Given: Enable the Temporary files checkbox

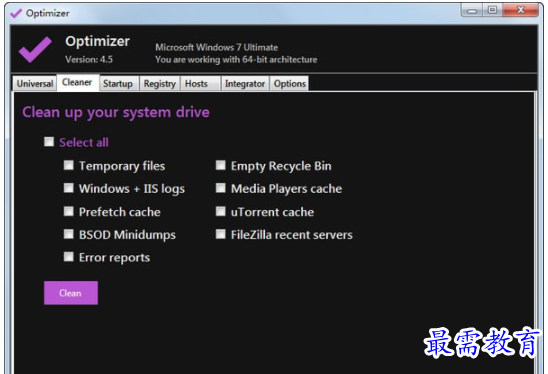Looking at the screenshot, I should [68, 165].
